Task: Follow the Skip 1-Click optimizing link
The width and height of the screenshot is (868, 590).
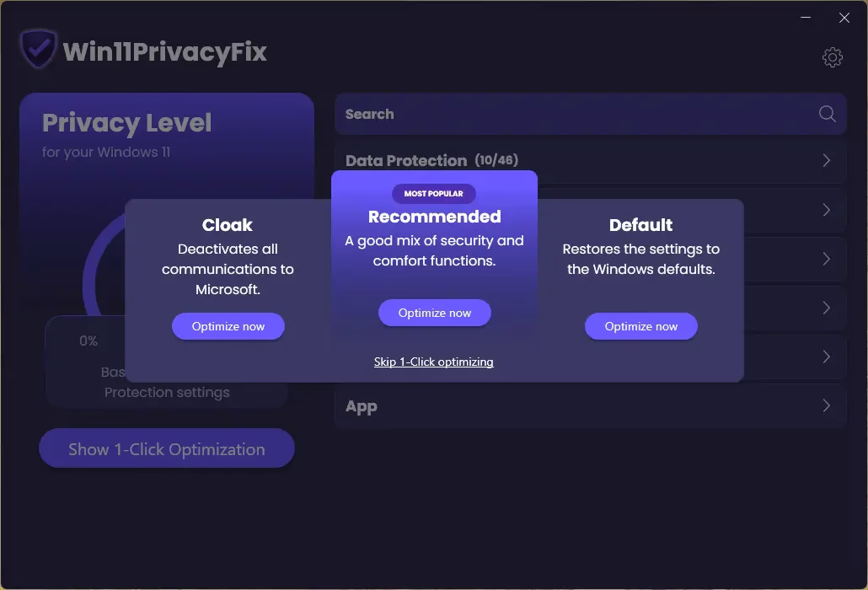Action: coord(433,362)
